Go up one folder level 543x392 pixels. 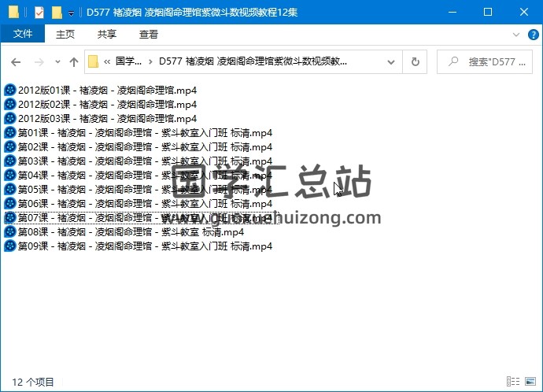(x=73, y=62)
